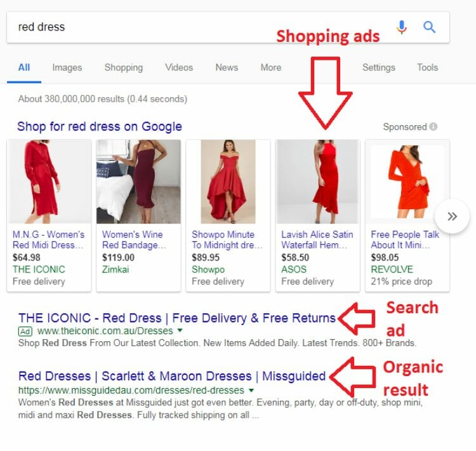Expand the theiconic.com.au URL dropdown arrow
Viewport: 476px width, 451px height.
click(x=180, y=330)
